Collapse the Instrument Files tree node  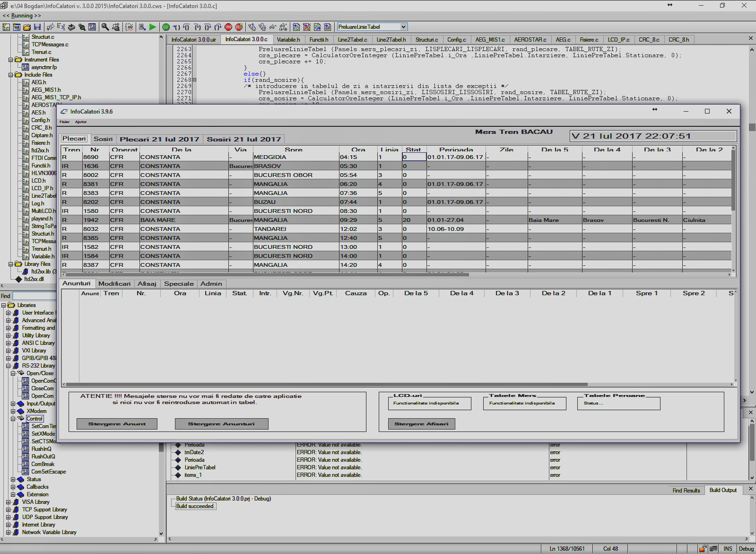click(10, 60)
